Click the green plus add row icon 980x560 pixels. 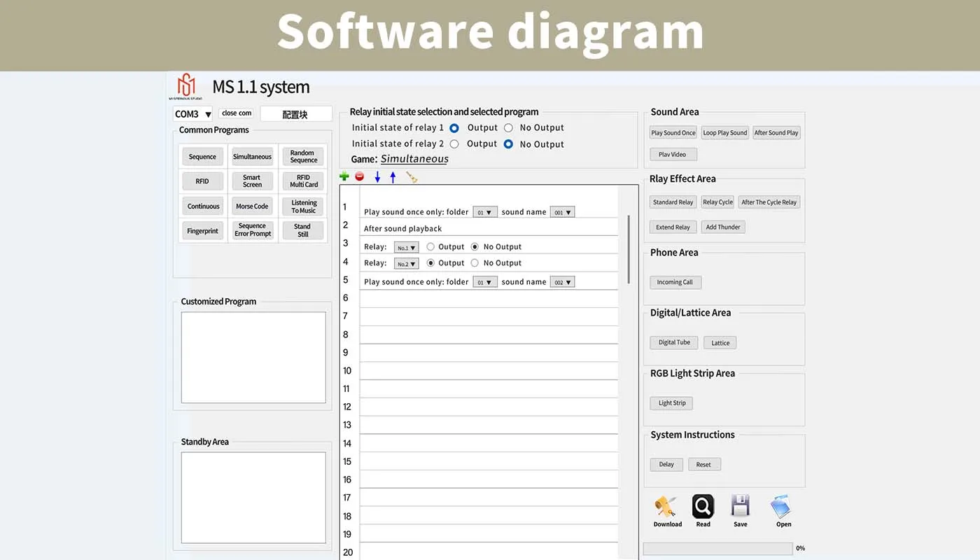[344, 176]
